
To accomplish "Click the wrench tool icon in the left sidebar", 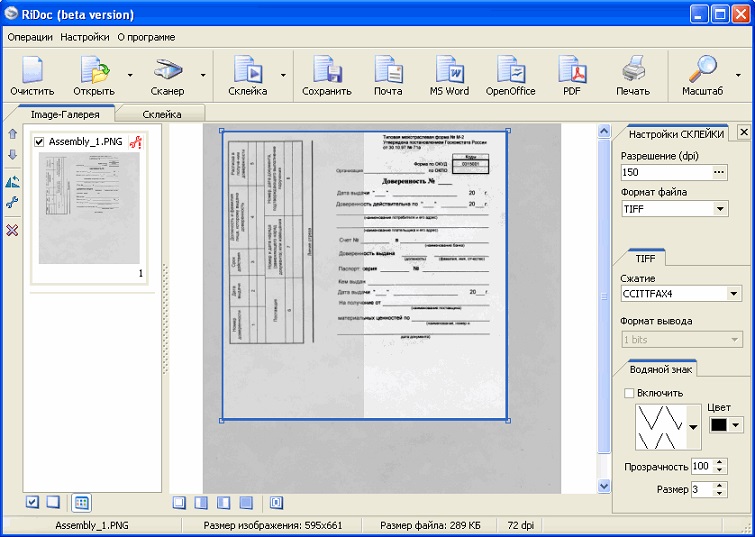I will (13, 202).
